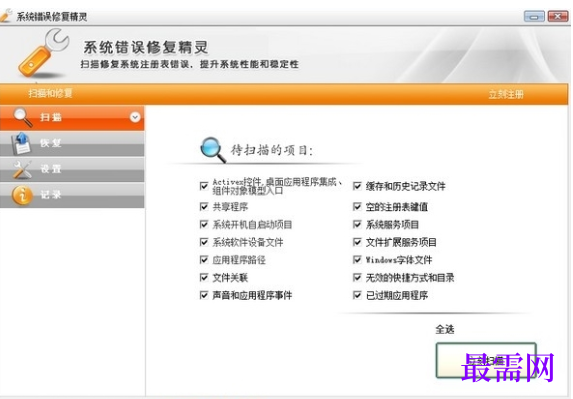The height and width of the screenshot is (399, 573).
Task: Click the small app icon in title bar
Action: (x=7, y=15)
